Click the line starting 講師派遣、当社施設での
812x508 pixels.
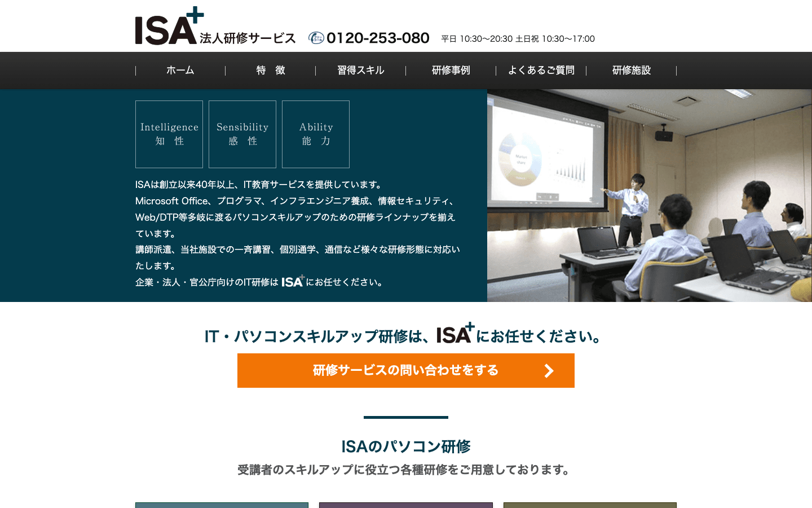point(298,249)
